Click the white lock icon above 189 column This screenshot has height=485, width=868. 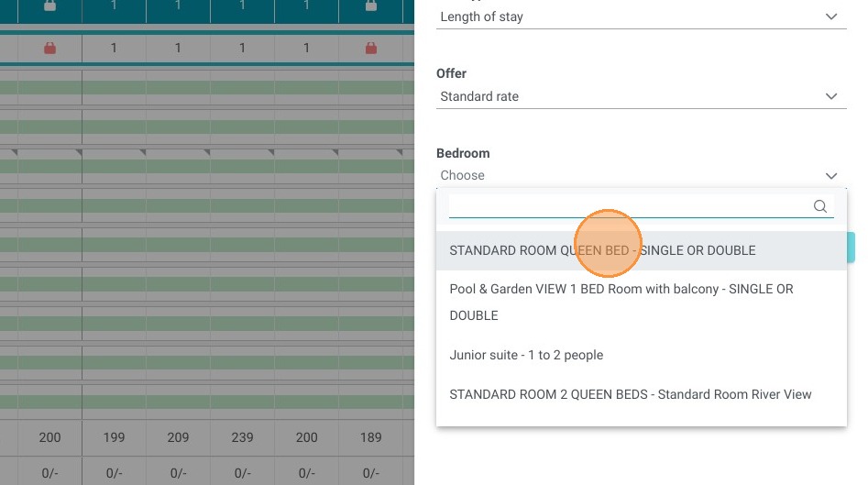371,6
